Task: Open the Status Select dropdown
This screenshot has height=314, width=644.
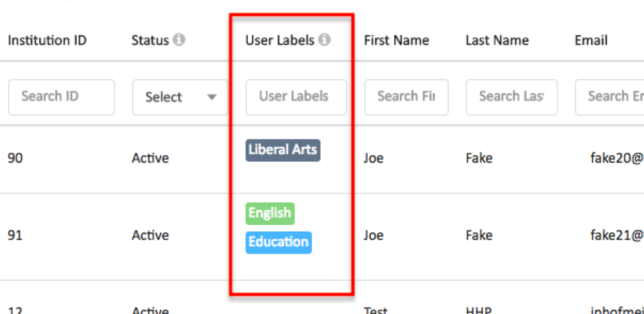Action: pos(180,97)
